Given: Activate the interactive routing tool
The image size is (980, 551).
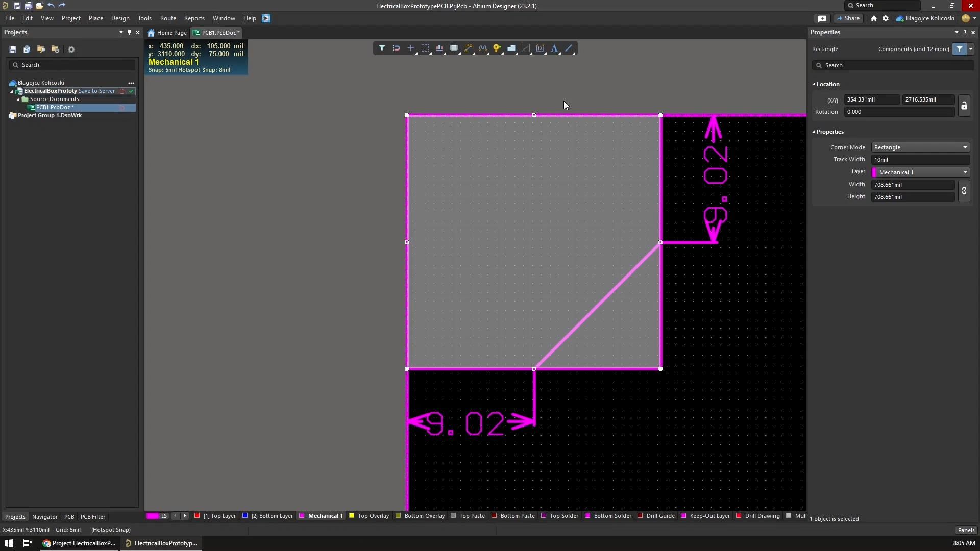Looking at the screenshot, I should pos(469,48).
